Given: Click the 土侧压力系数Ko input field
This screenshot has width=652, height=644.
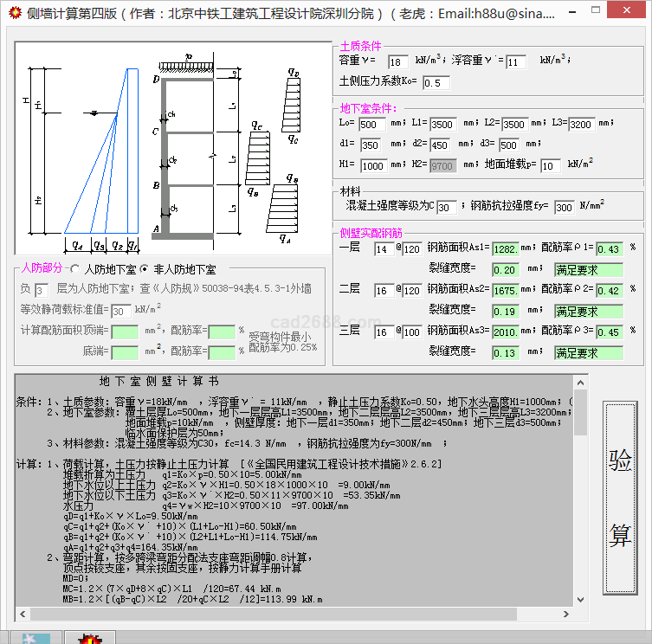Looking at the screenshot, I should pyautogui.click(x=436, y=83).
